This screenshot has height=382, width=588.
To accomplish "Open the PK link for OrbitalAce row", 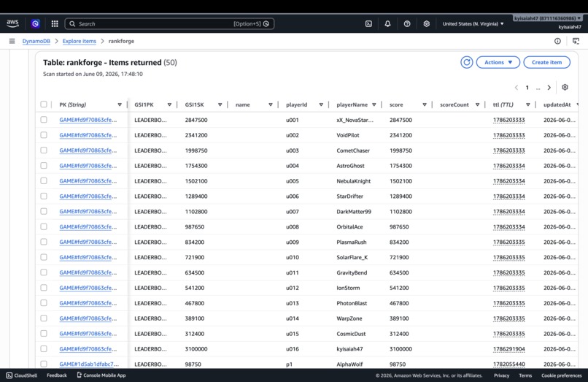I will (x=88, y=227).
